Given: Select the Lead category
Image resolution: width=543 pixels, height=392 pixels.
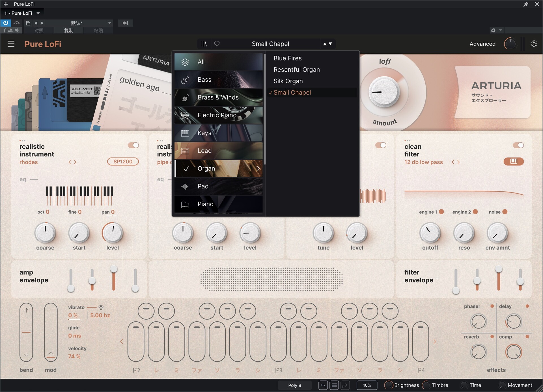Looking at the screenshot, I should point(218,151).
